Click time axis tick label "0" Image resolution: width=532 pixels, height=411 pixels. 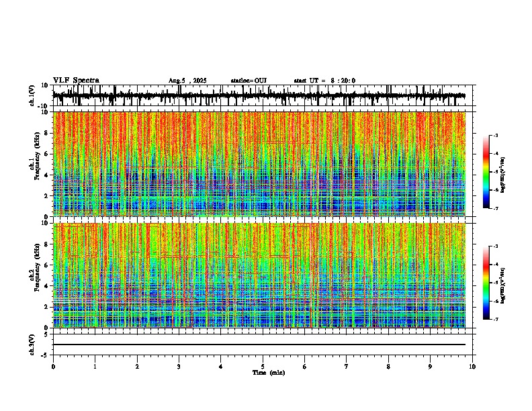click(53, 366)
